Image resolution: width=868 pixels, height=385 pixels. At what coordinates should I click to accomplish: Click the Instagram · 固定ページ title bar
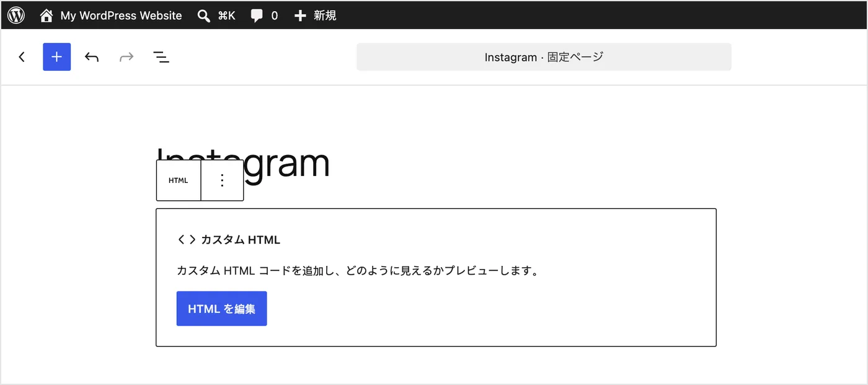544,57
